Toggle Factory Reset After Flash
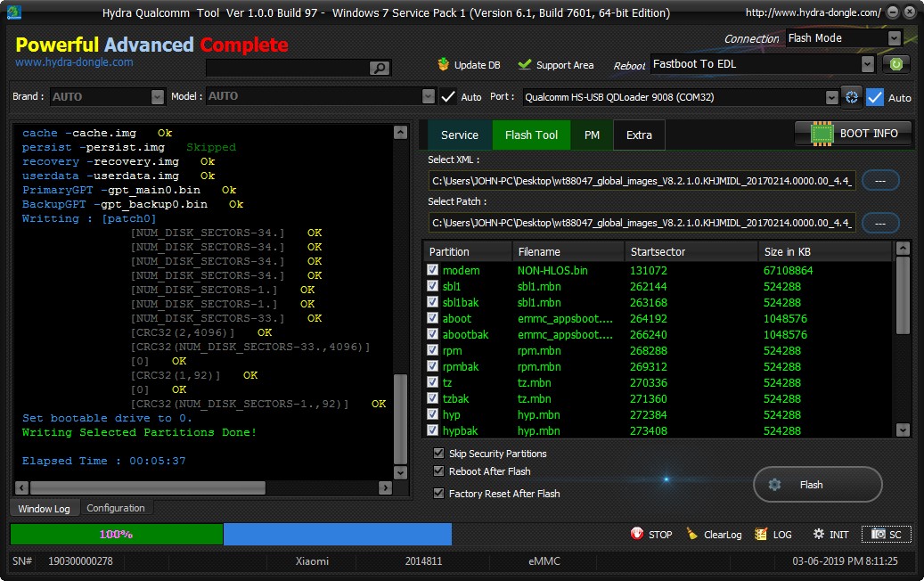The width and height of the screenshot is (924, 581). (438, 493)
